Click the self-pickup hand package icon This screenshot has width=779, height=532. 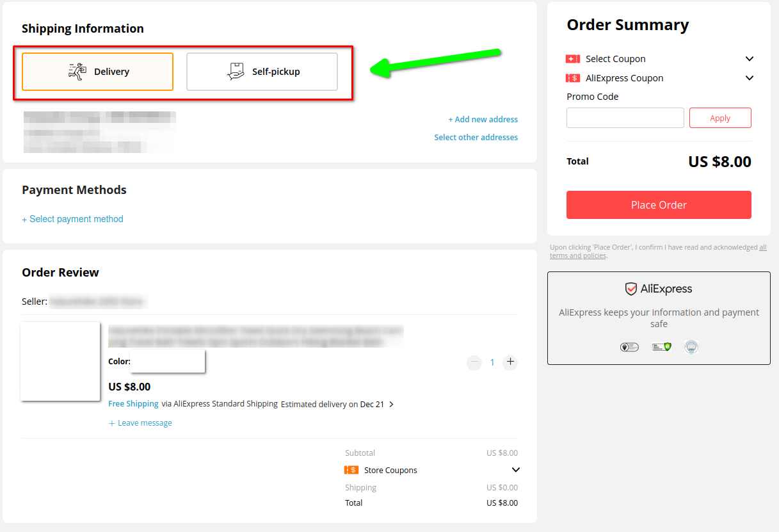(x=236, y=71)
